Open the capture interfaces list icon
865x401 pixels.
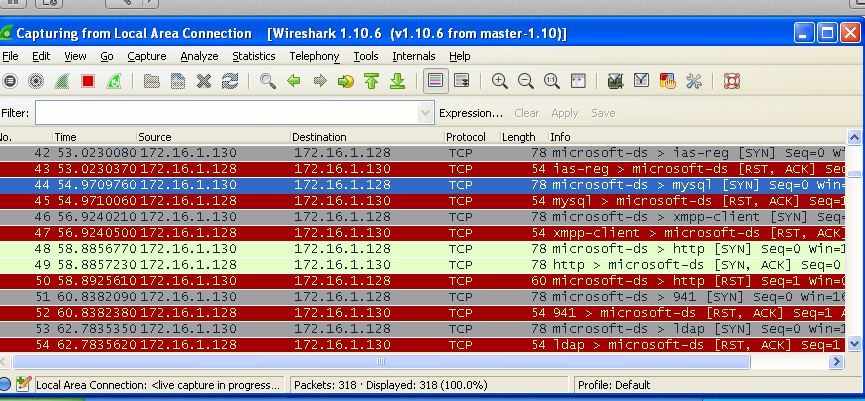[x=9, y=81]
